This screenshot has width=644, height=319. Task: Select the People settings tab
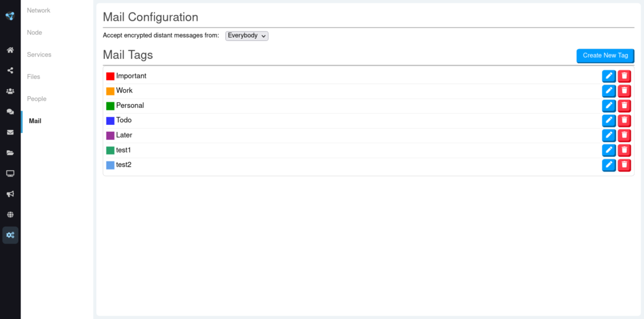pos(36,99)
